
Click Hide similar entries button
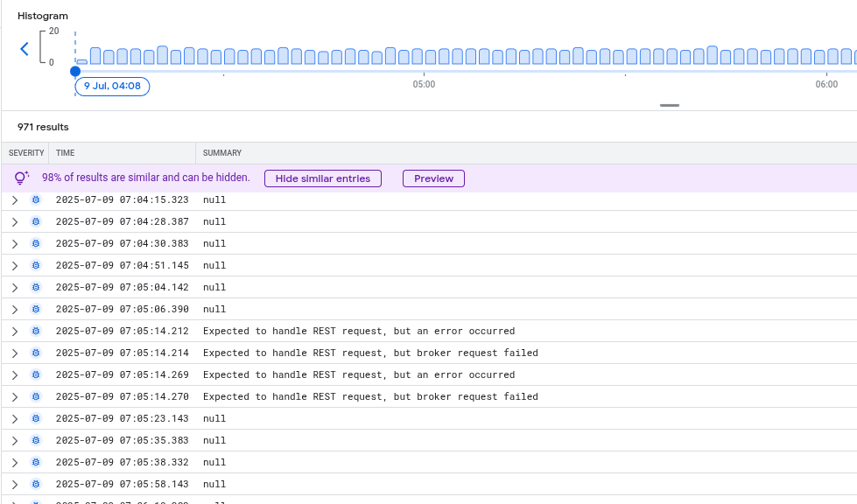[322, 178]
